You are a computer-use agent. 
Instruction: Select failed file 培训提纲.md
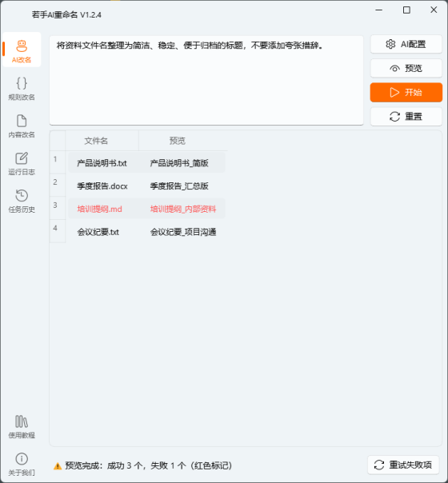click(99, 210)
